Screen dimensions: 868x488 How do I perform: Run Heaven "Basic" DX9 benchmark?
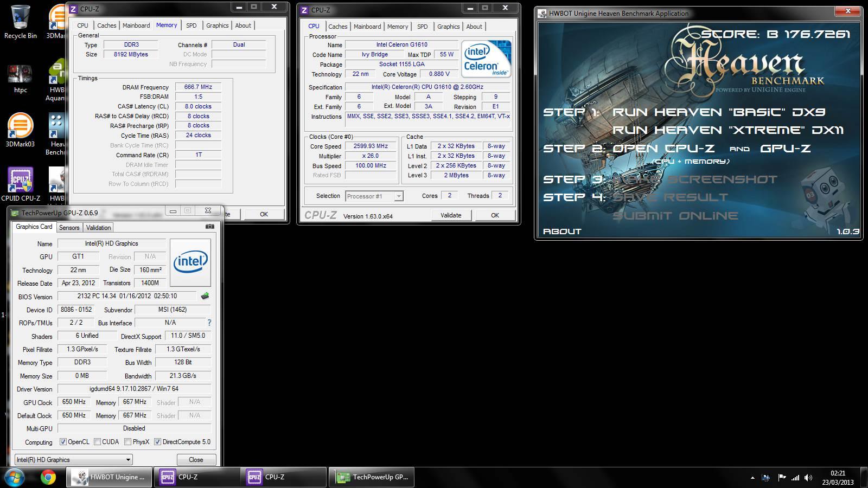point(719,112)
